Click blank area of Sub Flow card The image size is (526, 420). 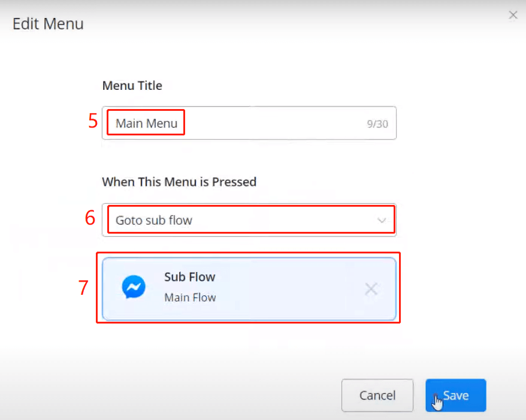coord(288,289)
